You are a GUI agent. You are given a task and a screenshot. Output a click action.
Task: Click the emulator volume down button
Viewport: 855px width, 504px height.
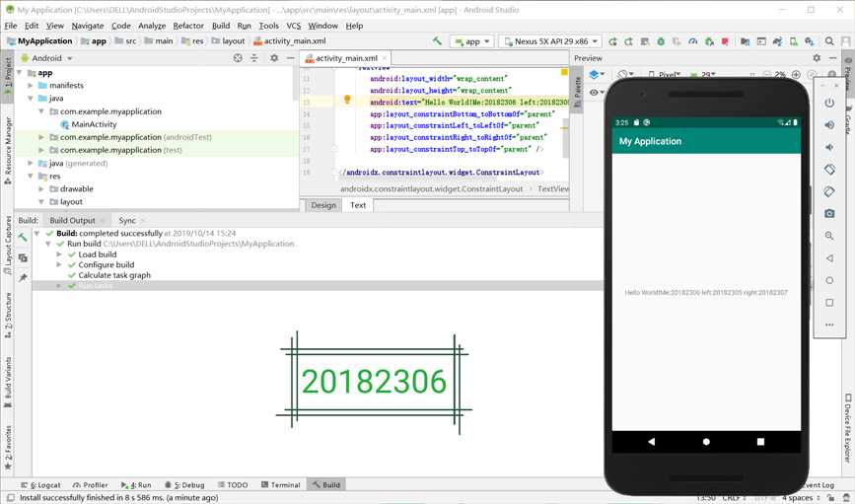[x=829, y=147]
